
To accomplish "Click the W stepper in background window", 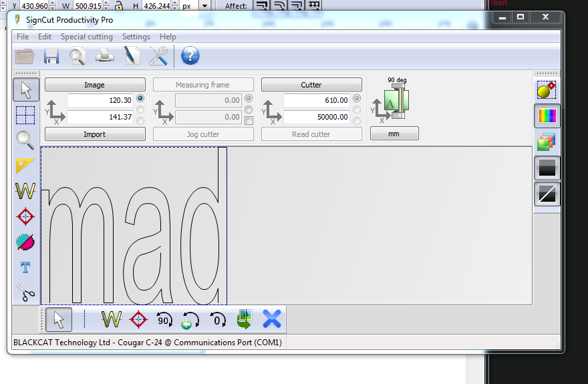I will tap(106, 5).
